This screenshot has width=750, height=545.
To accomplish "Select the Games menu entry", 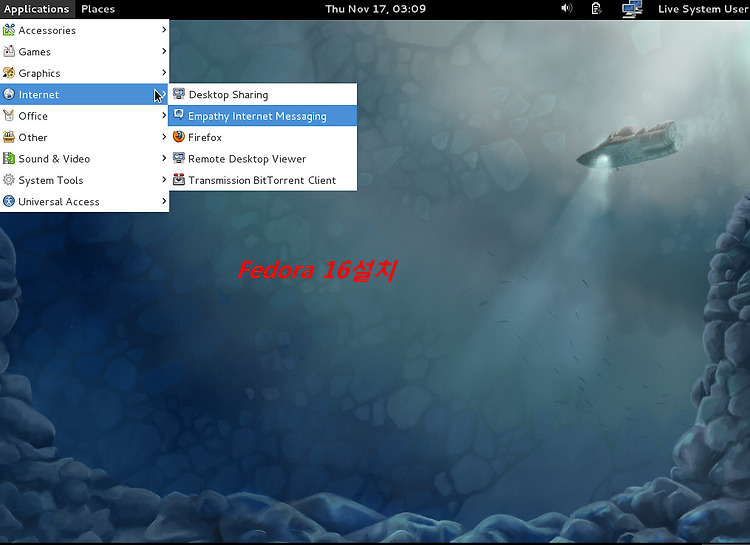I will click(x=84, y=52).
